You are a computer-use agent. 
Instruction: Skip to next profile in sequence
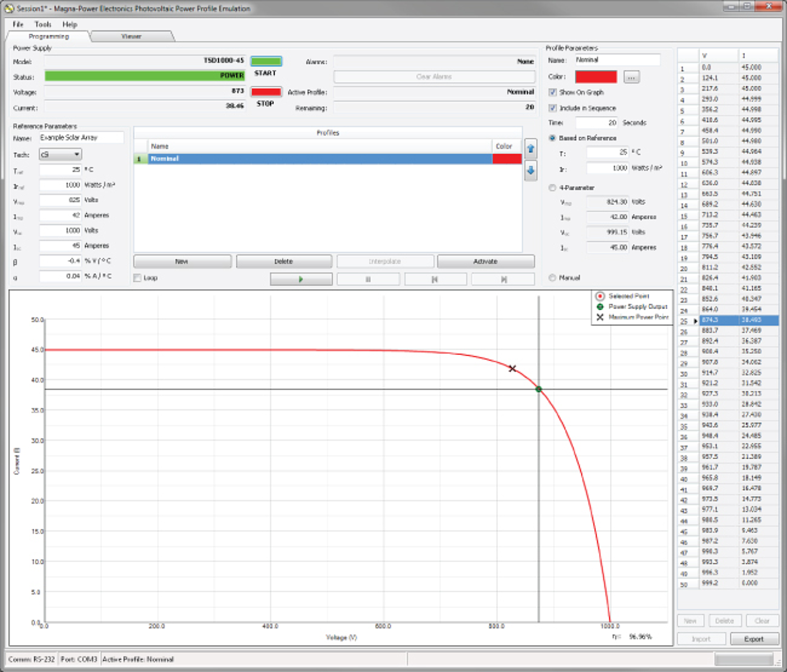(503, 279)
